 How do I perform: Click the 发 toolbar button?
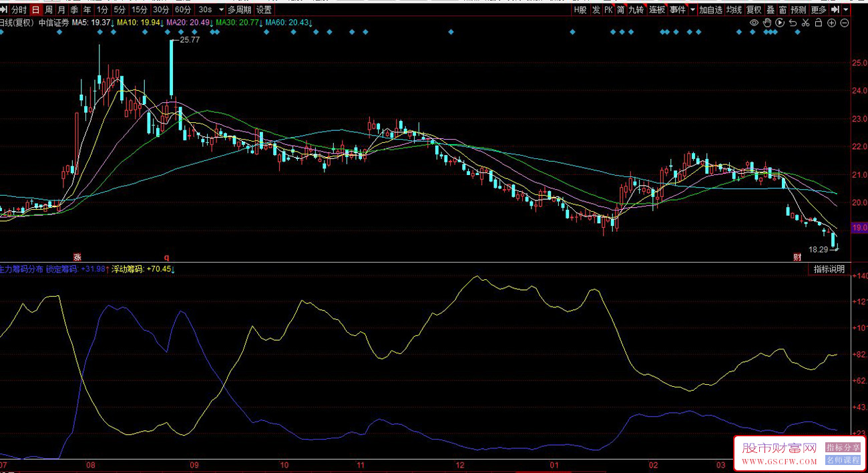pyautogui.click(x=596, y=10)
